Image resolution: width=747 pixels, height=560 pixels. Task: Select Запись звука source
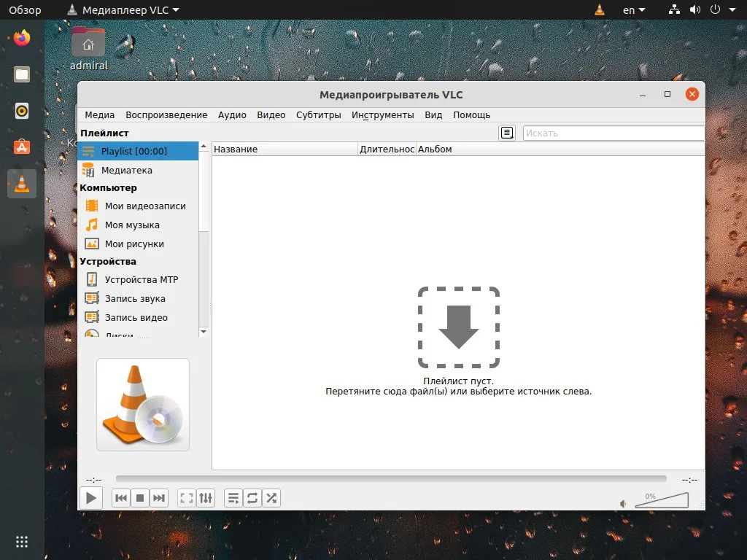136,298
